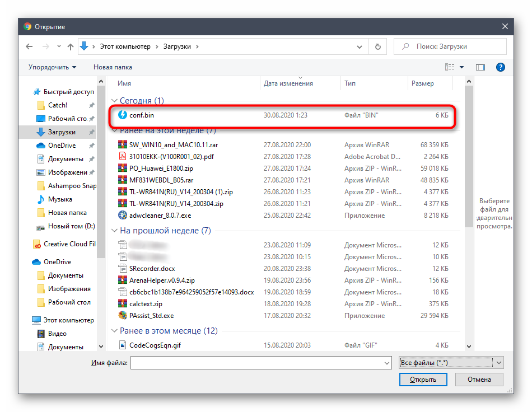Sort by the Дата изменения column header

pos(288,83)
